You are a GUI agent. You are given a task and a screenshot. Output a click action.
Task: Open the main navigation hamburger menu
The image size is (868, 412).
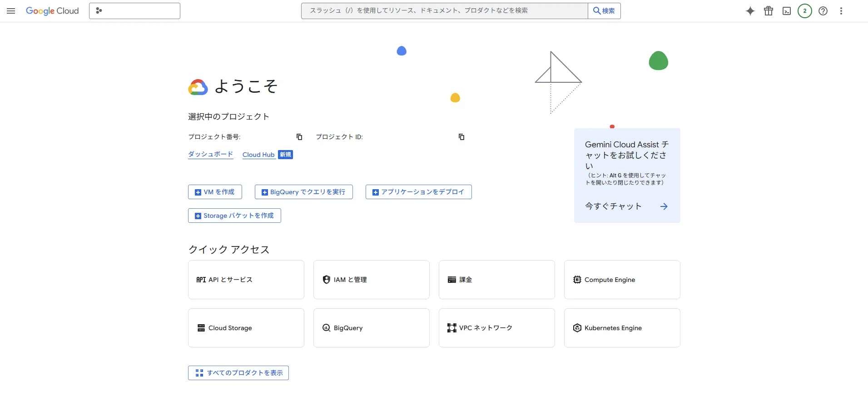tap(11, 11)
